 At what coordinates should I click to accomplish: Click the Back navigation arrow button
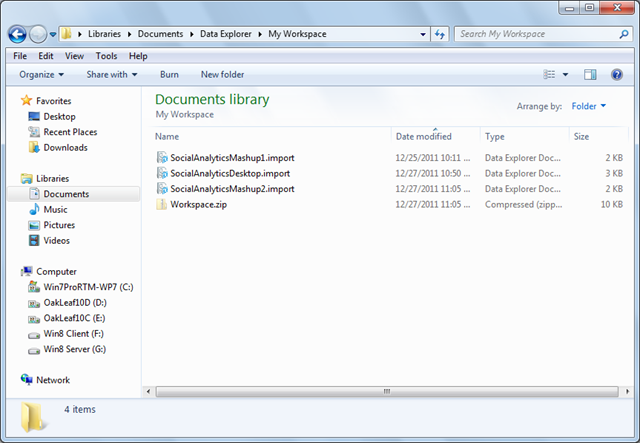(x=17, y=34)
